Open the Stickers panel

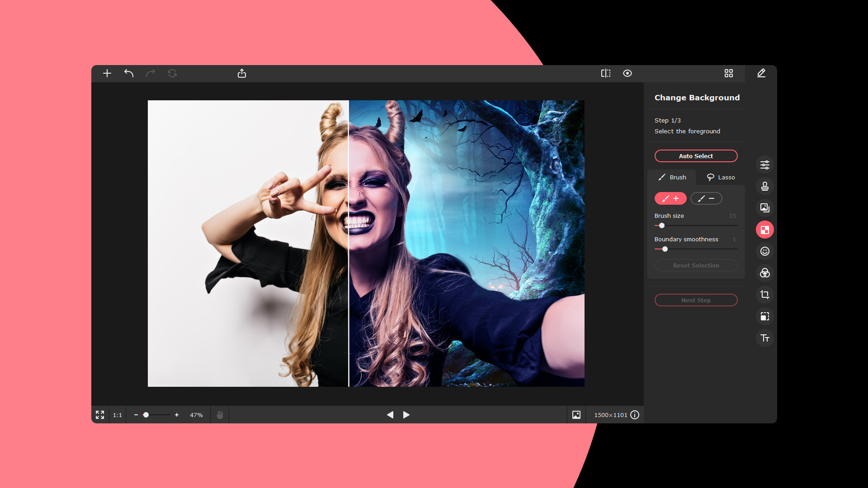coord(765,251)
